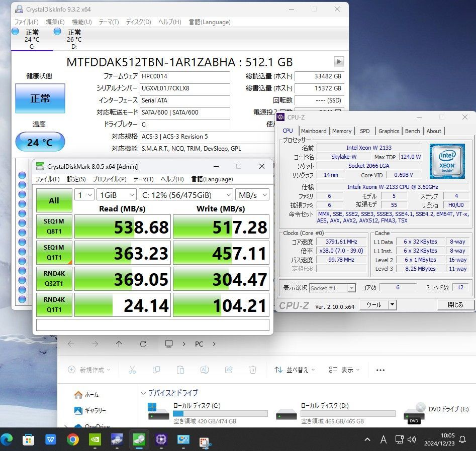This screenshot has height=451, width=476.
Task: Go up one folder level in Explorer
Action: 119,344
